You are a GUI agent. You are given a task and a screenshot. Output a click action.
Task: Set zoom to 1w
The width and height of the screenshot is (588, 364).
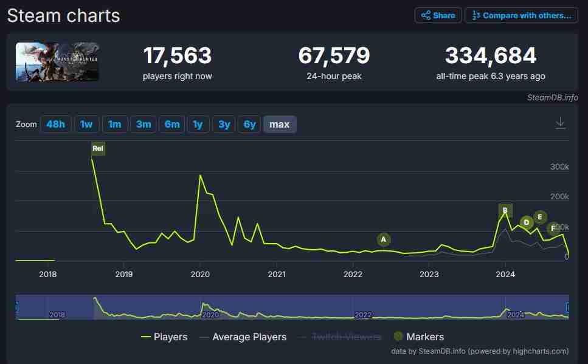(x=86, y=125)
